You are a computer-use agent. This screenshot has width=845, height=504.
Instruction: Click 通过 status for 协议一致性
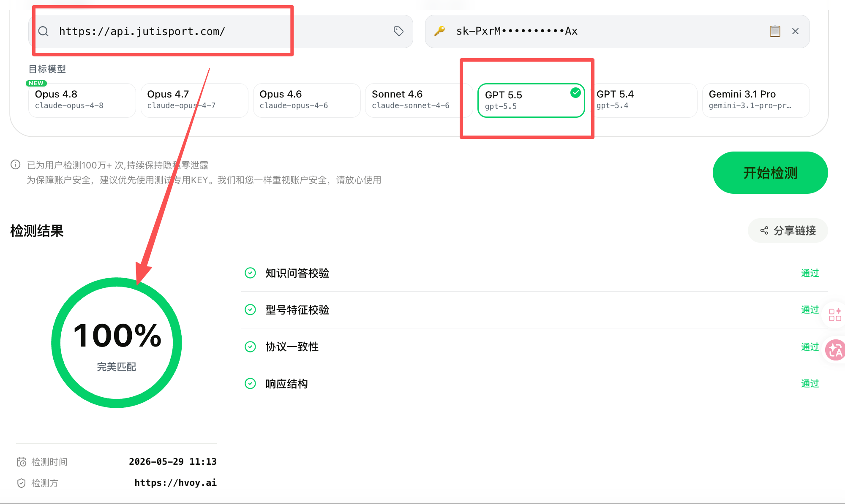tap(810, 347)
